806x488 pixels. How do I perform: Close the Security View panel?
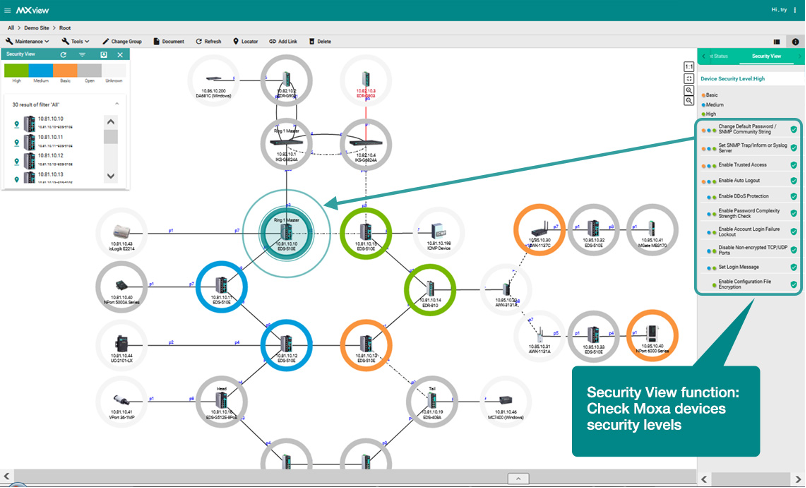[120, 55]
